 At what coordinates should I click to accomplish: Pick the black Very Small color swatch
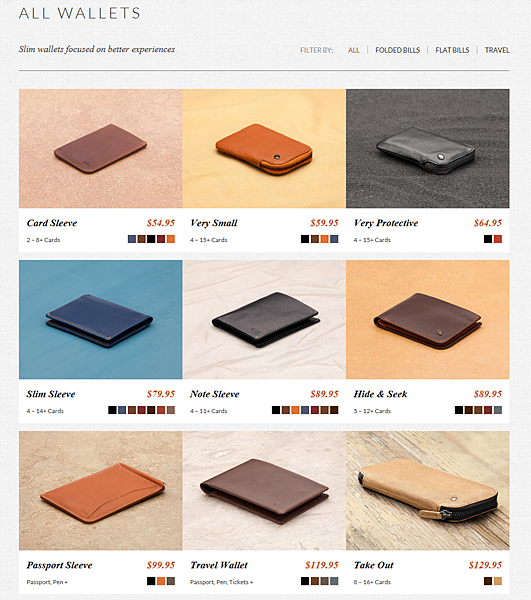point(305,239)
